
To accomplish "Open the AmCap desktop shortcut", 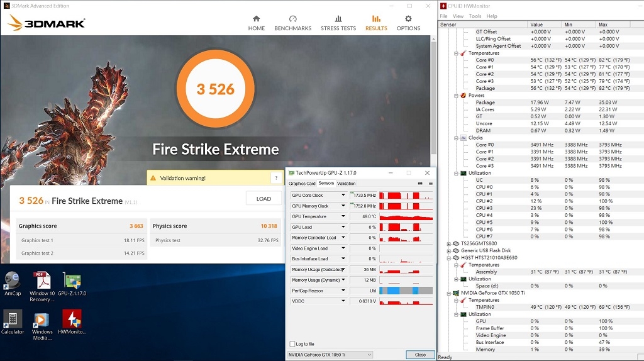I will click(13, 284).
